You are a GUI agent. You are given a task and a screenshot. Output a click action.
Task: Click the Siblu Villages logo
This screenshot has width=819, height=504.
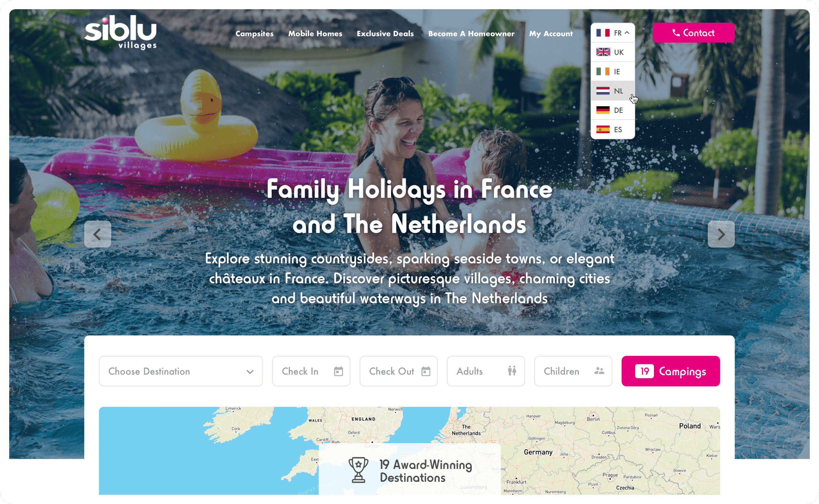[x=121, y=32]
